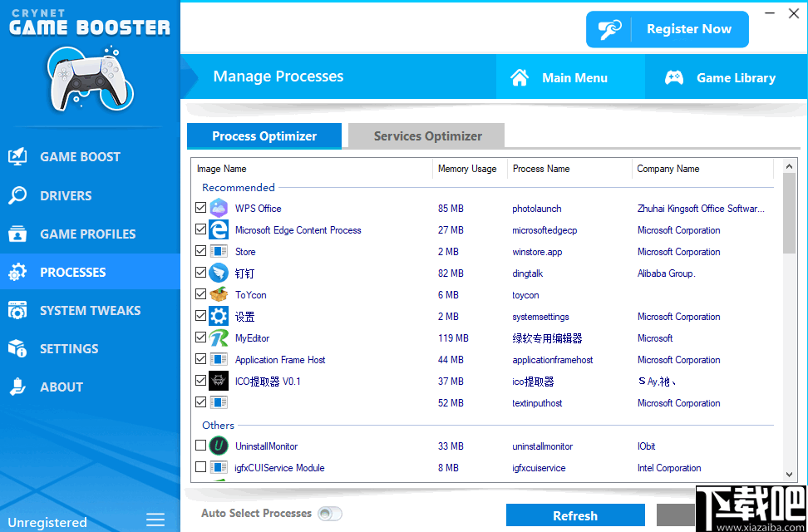Image resolution: width=808 pixels, height=532 pixels.
Task: Click the 设置 gear process icon
Action: coord(219,317)
